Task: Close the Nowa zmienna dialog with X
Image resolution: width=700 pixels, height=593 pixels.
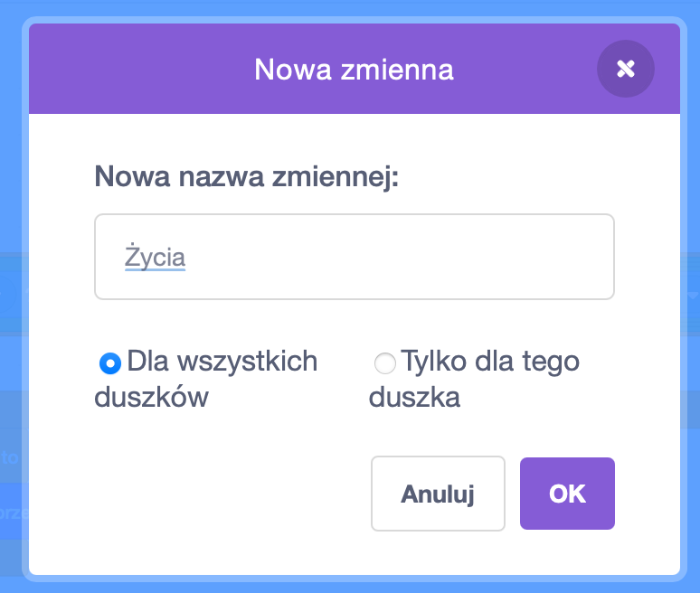Action: pos(625,69)
